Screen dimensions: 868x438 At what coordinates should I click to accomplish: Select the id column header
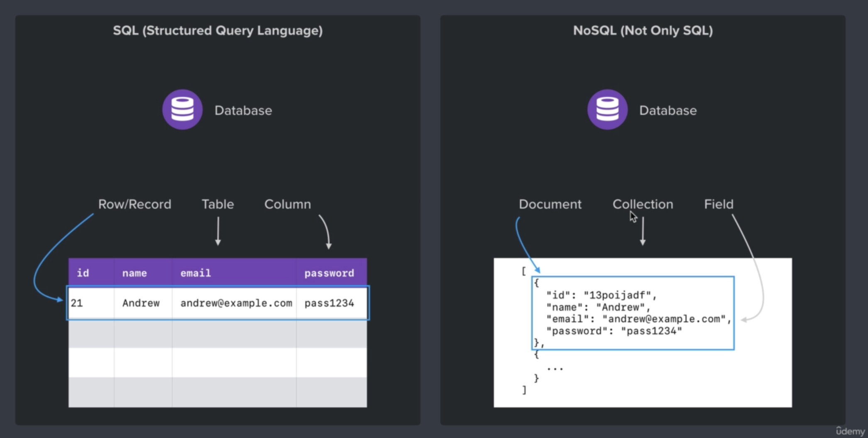(x=83, y=273)
